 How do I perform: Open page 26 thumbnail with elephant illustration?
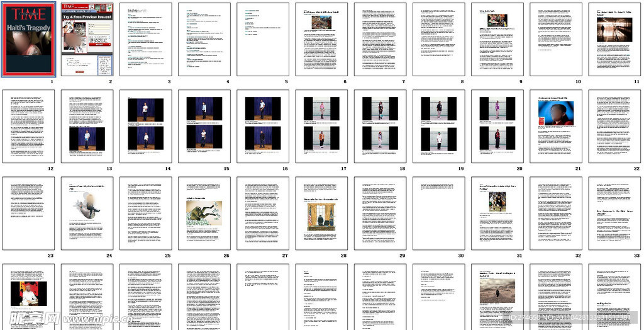[x=204, y=213]
